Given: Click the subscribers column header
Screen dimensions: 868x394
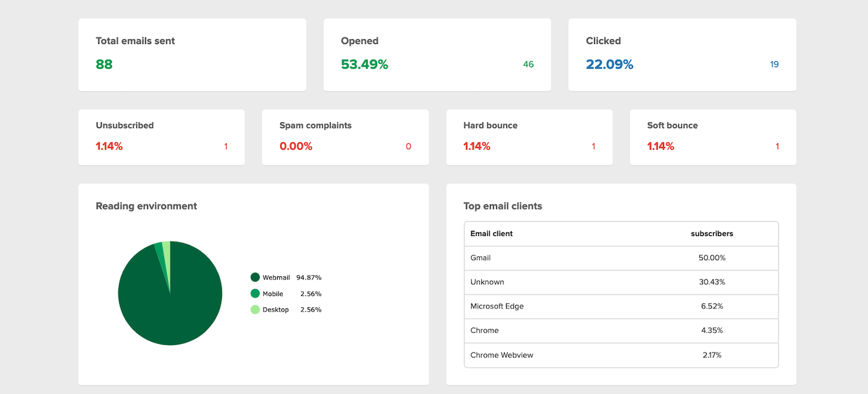Looking at the screenshot, I should pos(712,234).
